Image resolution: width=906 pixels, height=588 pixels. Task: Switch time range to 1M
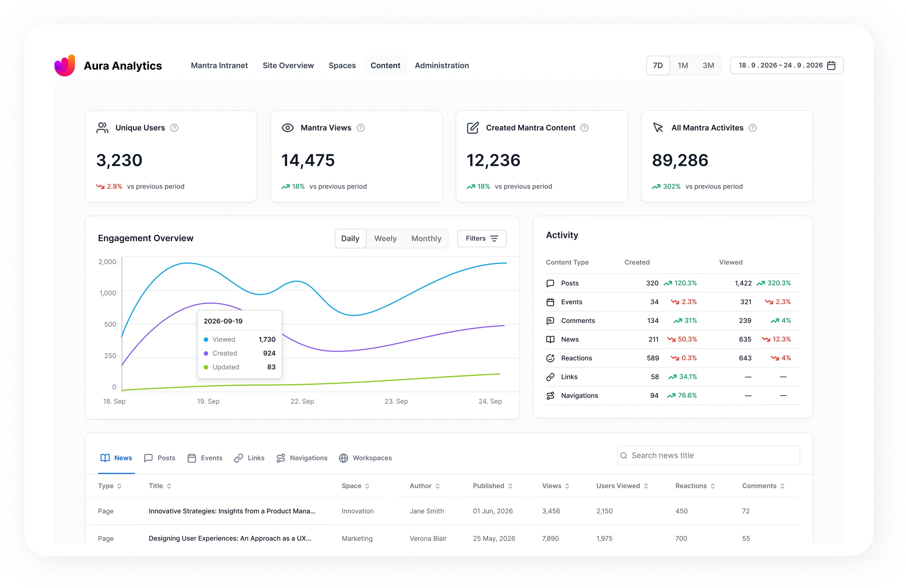click(x=683, y=65)
